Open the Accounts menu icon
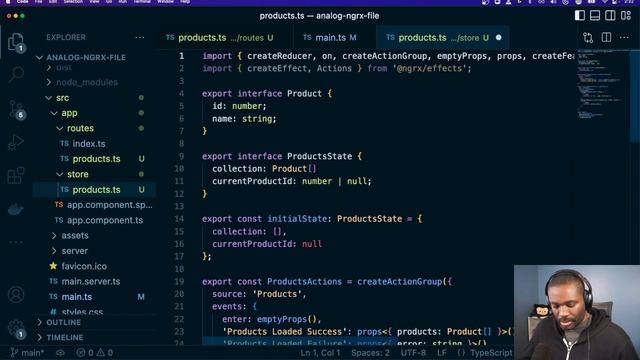 (x=16, y=295)
